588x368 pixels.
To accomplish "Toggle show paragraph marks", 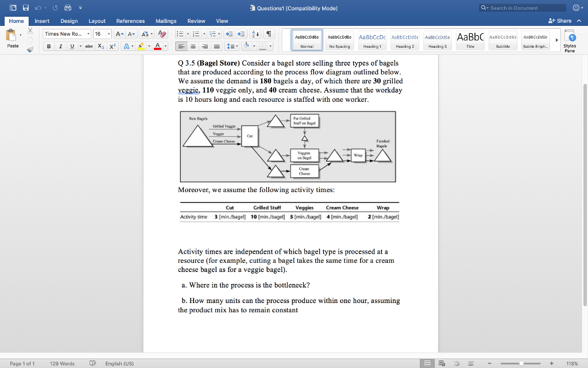I will click(269, 34).
